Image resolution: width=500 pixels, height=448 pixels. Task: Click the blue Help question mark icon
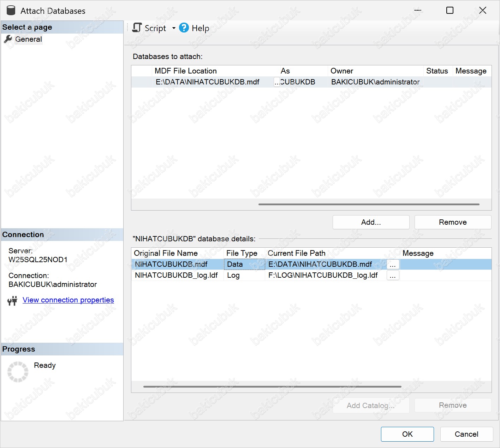[184, 28]
